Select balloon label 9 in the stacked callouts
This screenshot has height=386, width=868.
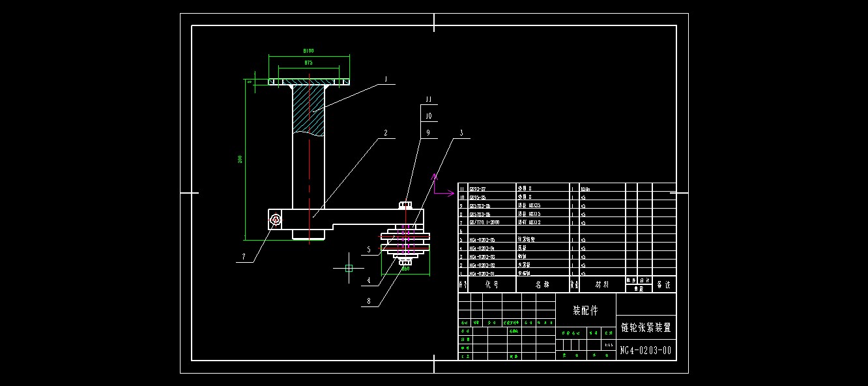point(428,133)
